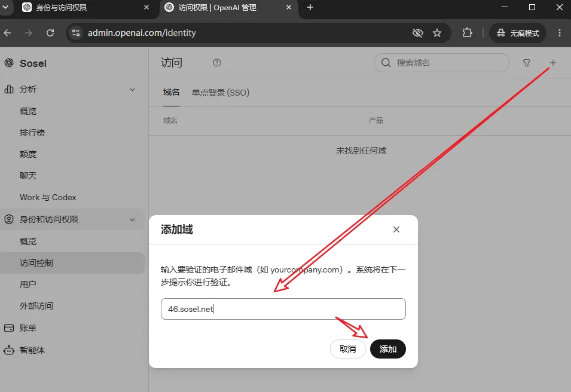Viewport: 571px width, 392px height.
Task: Open 聊天 in the sidebar
Action: coord(28,176)
